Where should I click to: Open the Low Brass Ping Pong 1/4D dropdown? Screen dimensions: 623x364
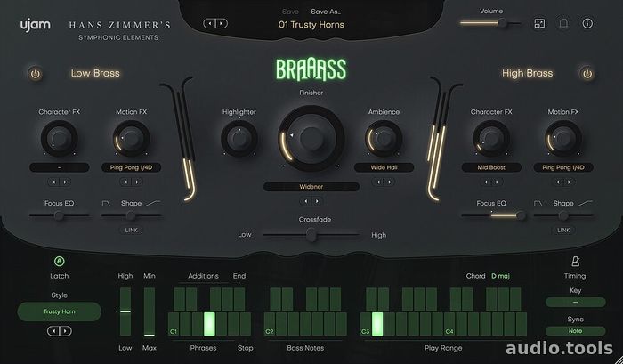tap(131, 167)
